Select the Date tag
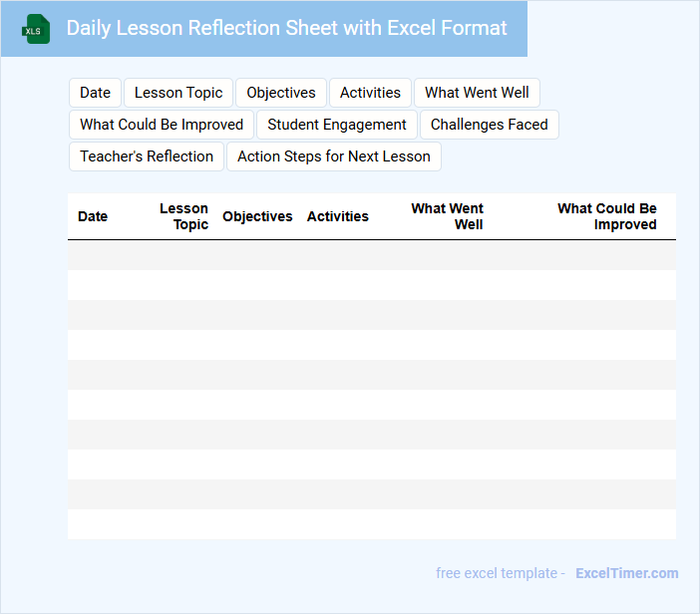 (95, 93)
